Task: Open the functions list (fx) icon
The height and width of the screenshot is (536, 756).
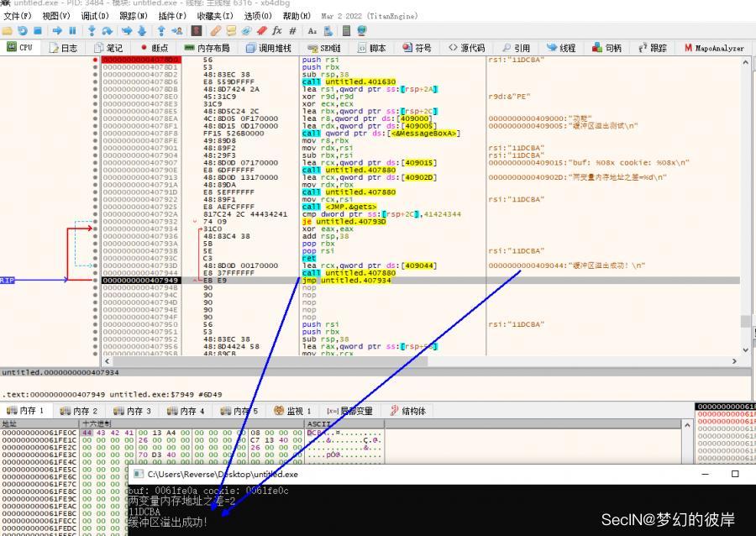Action: coord(277,31)
